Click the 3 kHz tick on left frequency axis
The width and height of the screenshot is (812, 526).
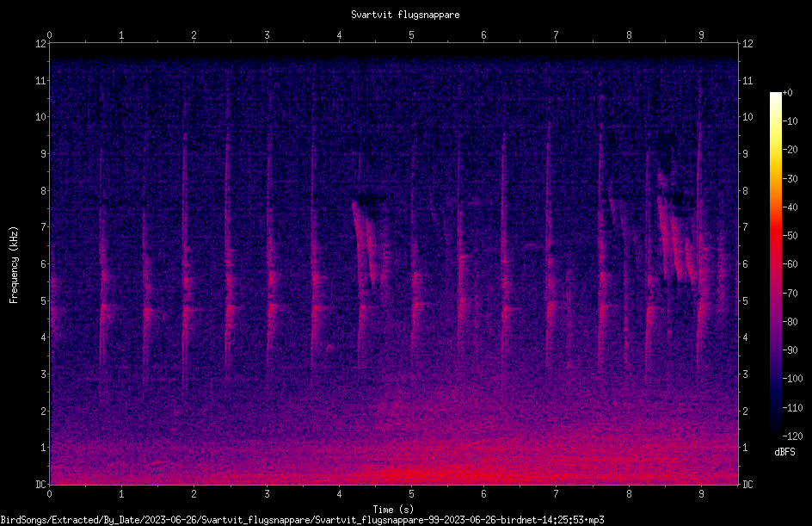[44, 374]
